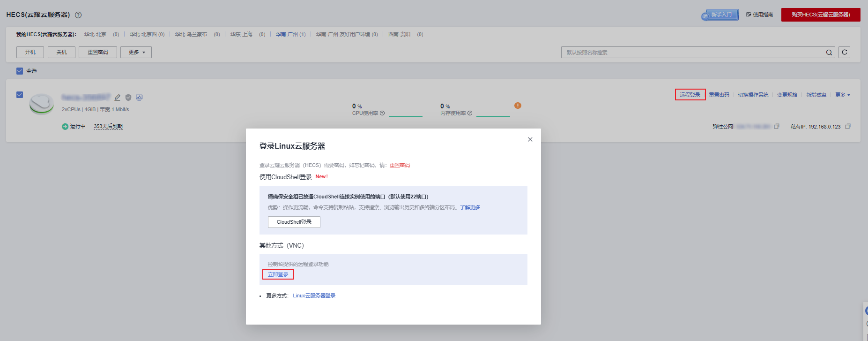This screenshot has width=868, height=341.
Task: Click the 内存使用率 usage chart line
Action: (493, 116)
